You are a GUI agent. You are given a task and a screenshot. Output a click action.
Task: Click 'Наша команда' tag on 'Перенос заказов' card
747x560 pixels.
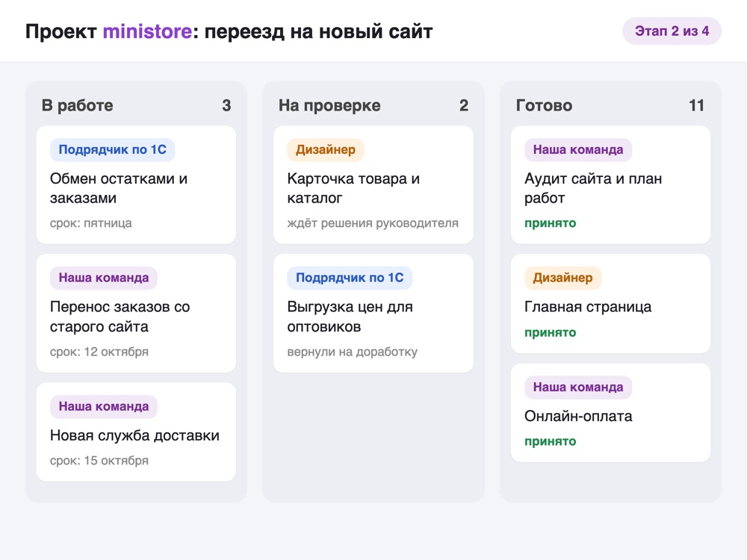click(104, 278)
